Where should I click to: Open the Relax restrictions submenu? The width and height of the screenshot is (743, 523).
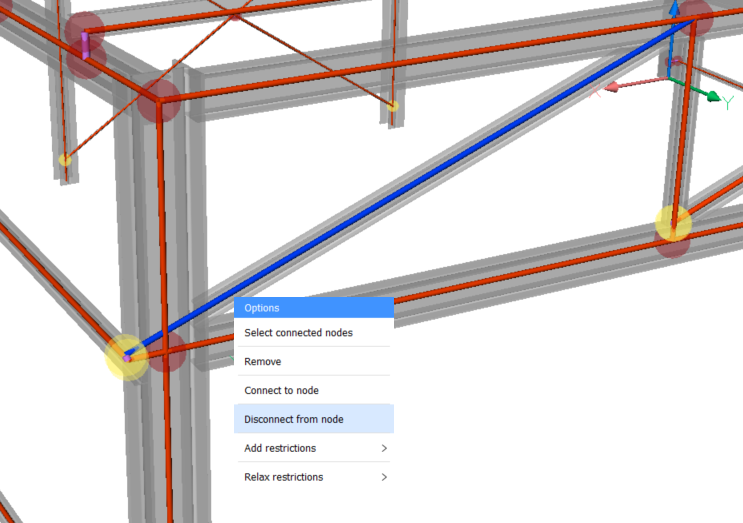[x=313, y=477]
